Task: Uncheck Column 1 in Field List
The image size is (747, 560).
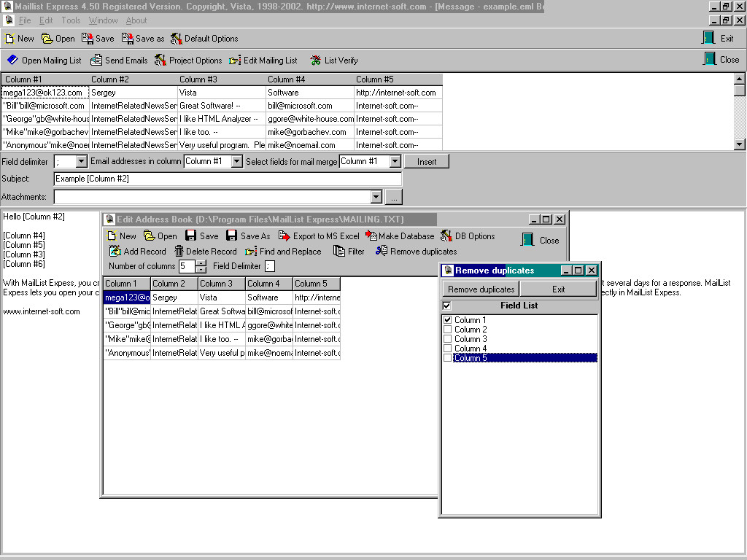Action: click(447, 320)
